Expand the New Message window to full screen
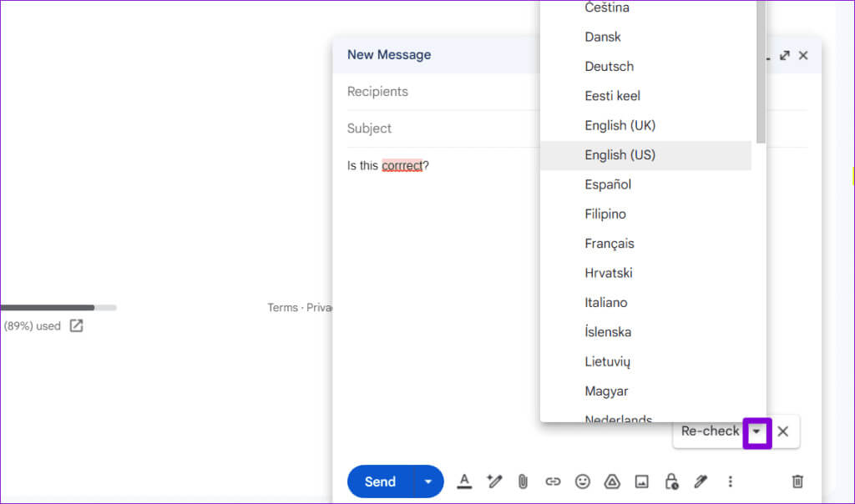The height and width of the screenshot is (504, 855). pyautogui.click(x=785, y=56)
